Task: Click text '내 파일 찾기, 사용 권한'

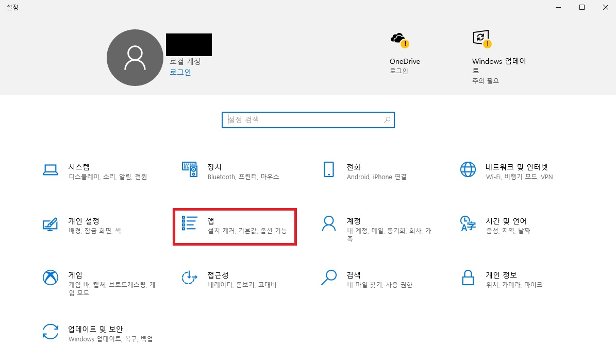Action: [379, 285]
